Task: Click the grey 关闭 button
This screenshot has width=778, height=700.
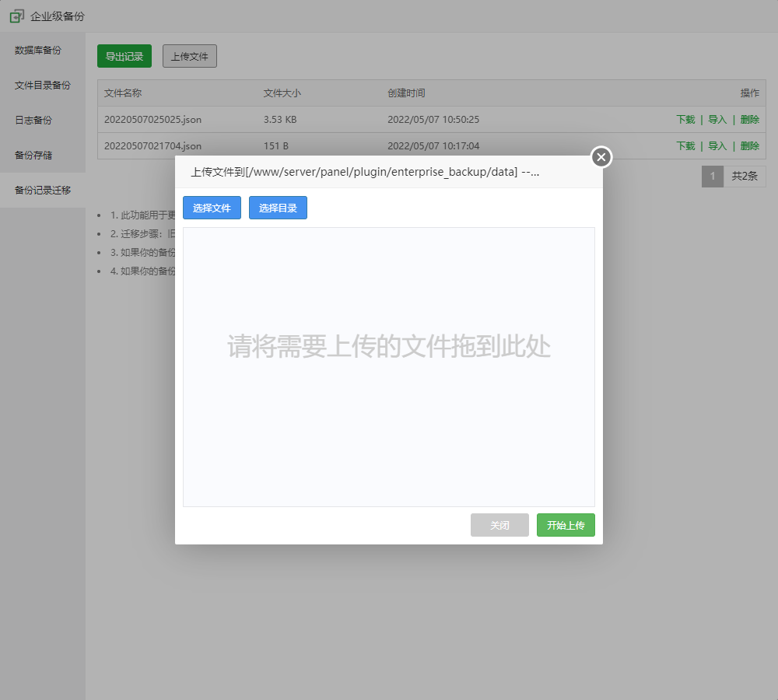Action: pos(499,525)
